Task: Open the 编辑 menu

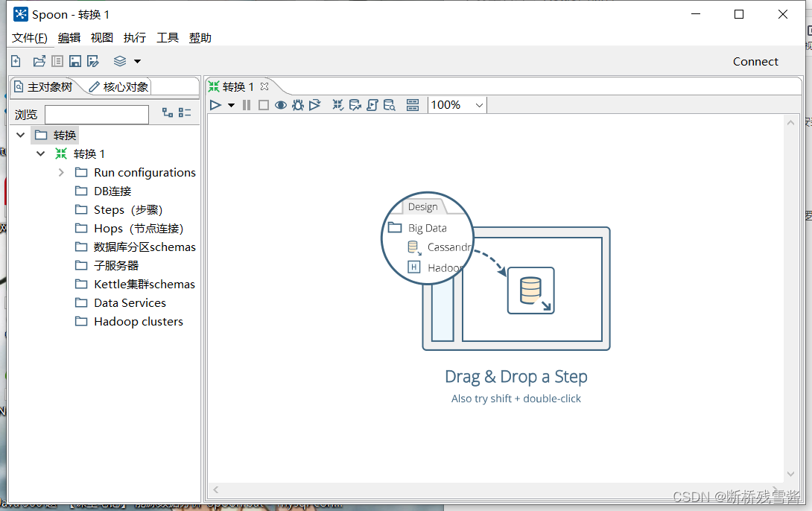Action: pyautogui.click(x=69, y=38)
